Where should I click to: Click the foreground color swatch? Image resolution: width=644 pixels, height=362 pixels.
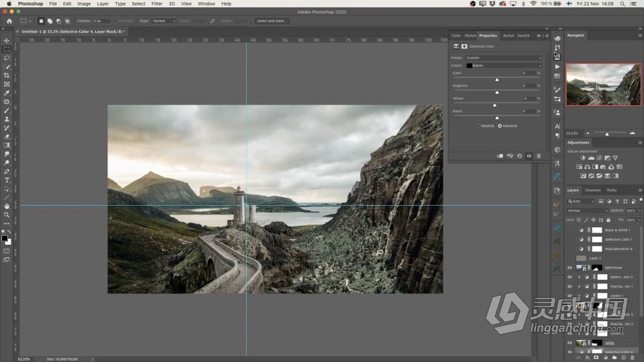tap(5, 239)
